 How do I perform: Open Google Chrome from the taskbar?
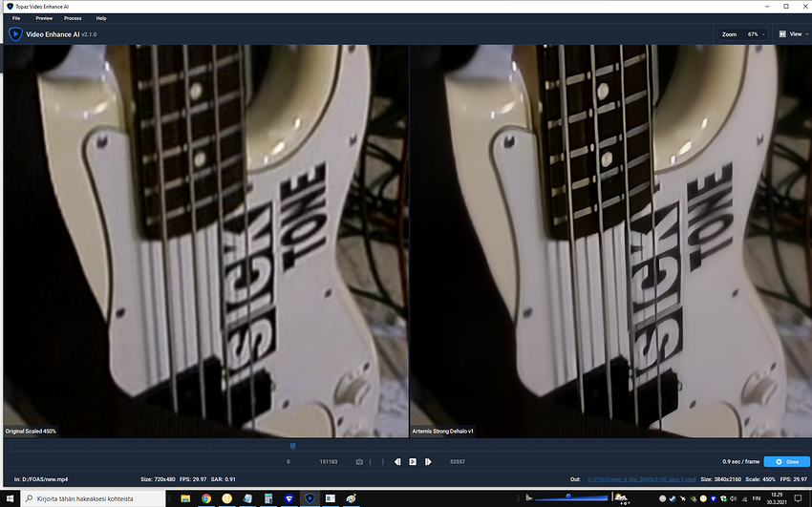(x=206, y=498)
